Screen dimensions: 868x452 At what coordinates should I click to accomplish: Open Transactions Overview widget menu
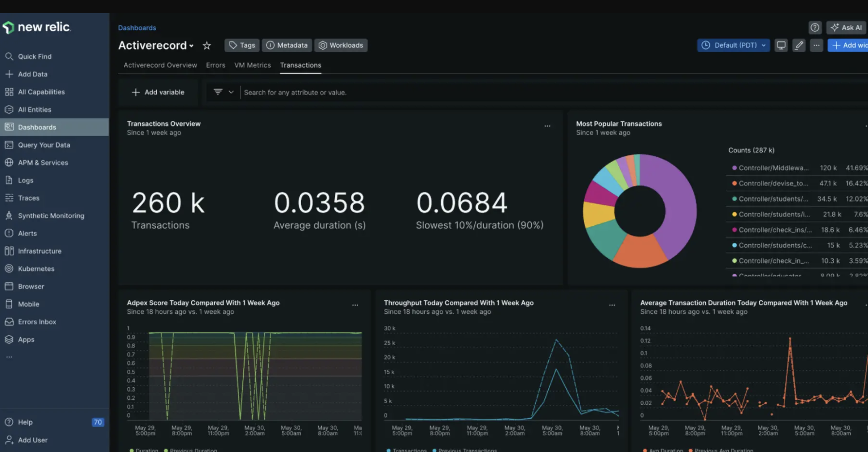[x=547, y=126]
